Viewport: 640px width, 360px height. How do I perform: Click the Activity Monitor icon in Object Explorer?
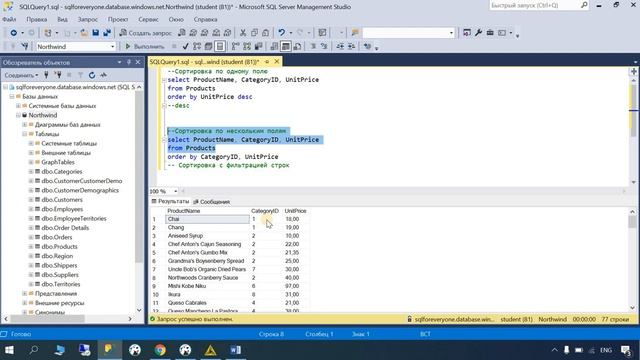104,75
